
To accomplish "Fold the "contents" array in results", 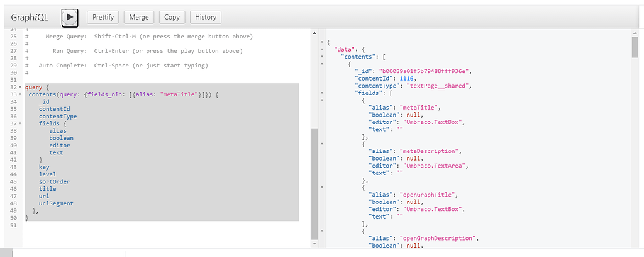I will point(322,56).
